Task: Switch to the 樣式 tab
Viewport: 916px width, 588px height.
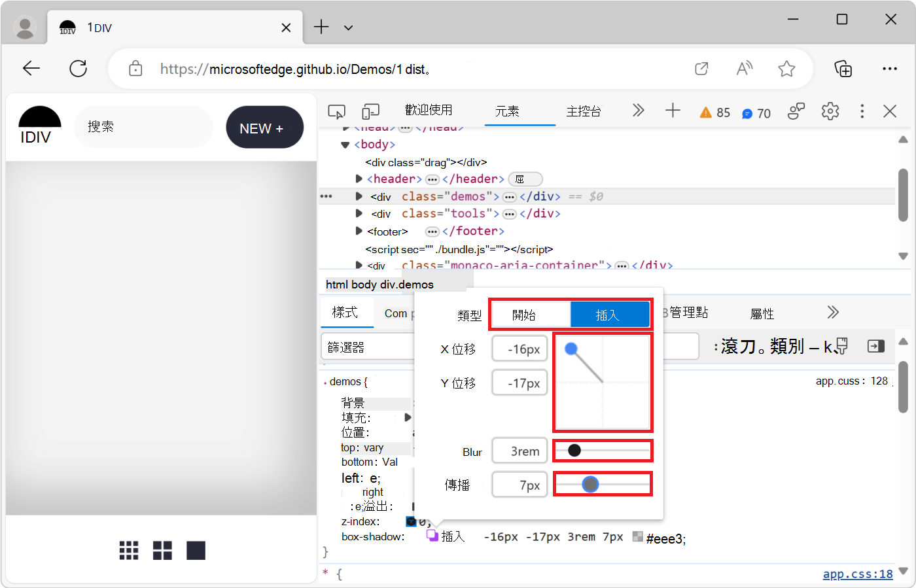Action: click(345, 313)
